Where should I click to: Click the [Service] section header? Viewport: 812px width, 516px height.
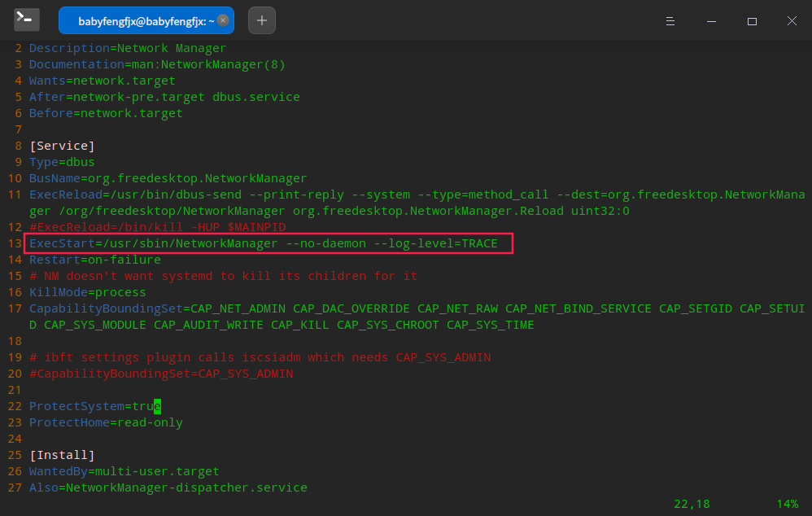(62, 146)
